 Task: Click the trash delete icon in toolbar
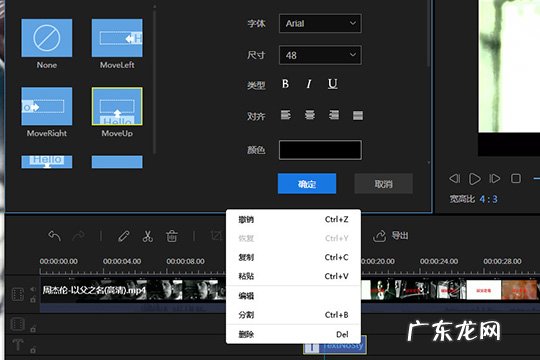172,236
